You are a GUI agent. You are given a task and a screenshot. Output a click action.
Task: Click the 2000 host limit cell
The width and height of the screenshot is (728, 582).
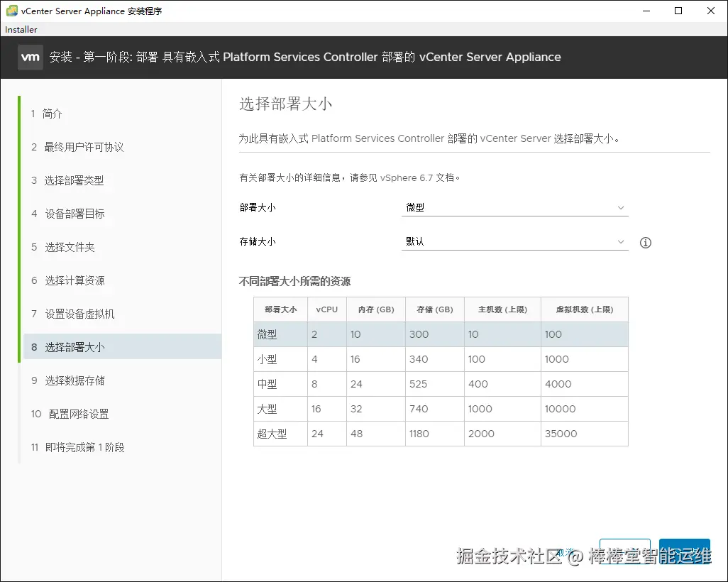(x=503, y=434)
